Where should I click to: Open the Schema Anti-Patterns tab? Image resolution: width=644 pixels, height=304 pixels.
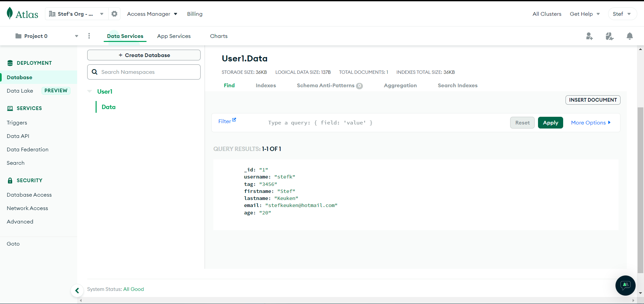click(x=330, y=85)
